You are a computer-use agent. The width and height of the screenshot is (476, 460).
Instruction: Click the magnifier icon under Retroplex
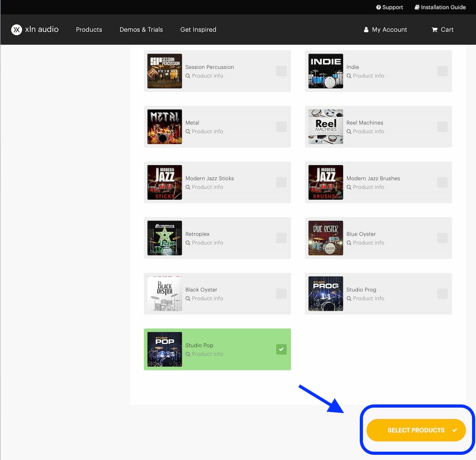188,243
